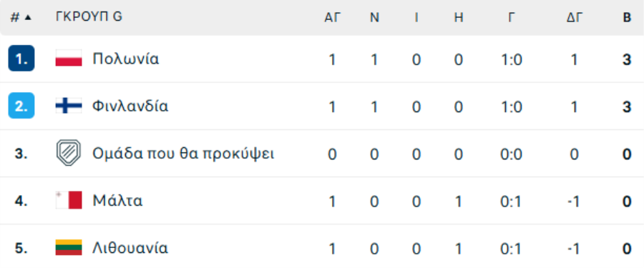The image size is (644, 268).
Task: Click the light blue rank 2 badge
Action: [x=21, y=106]
